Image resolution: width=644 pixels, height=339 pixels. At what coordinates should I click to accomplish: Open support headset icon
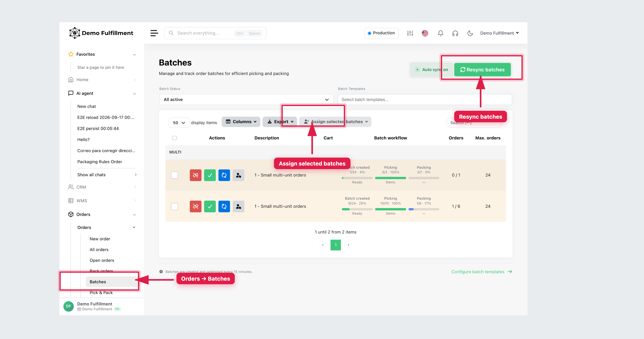[455, 33]
